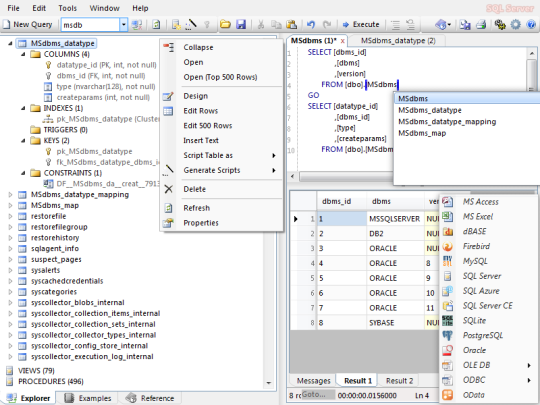Click the Save disk icon in toolbar
The image size is (540, 405).
pos(241,24)
